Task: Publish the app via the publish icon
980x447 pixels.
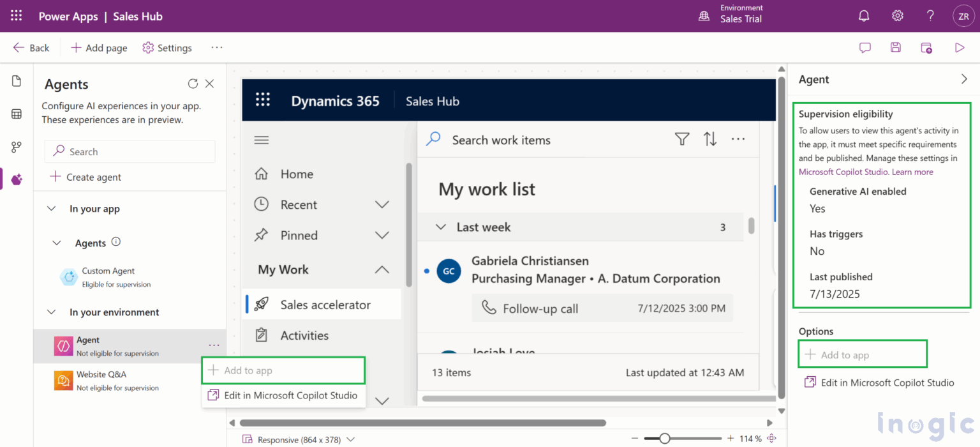Action: point(927,47)
